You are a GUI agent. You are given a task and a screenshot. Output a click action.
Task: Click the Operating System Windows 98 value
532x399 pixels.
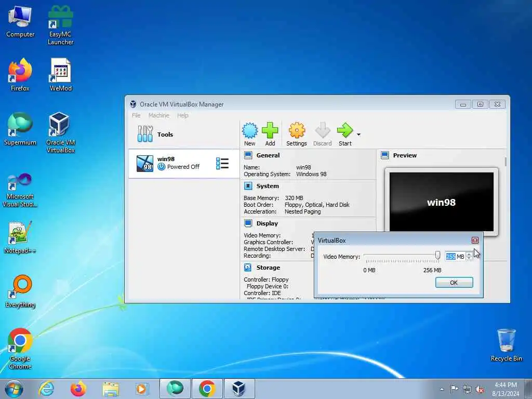[311, 174]
